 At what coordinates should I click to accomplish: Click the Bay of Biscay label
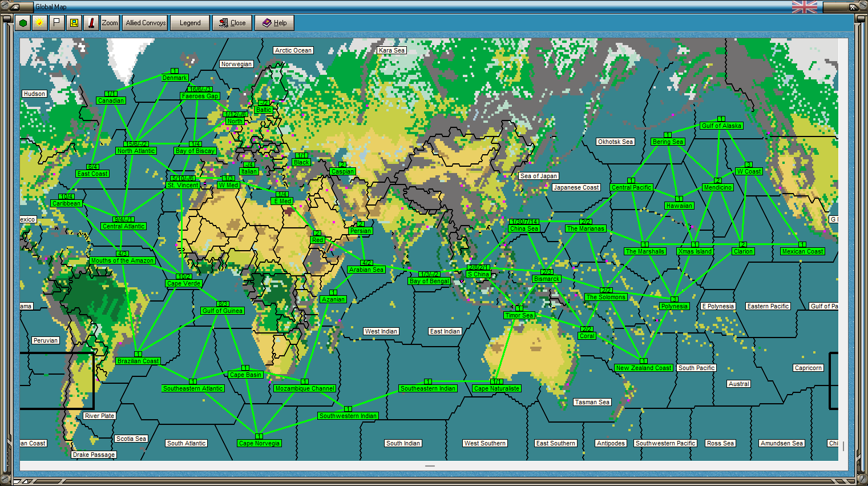pos(195,151)
